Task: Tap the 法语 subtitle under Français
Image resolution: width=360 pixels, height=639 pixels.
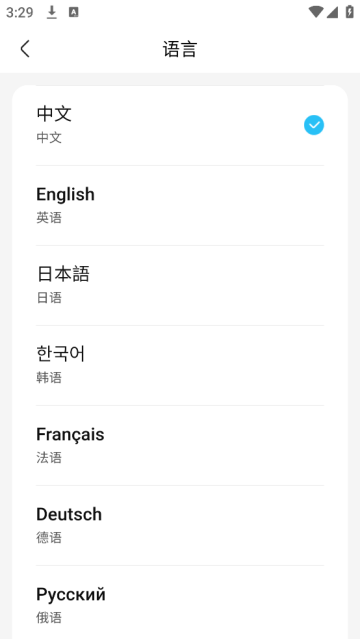Action: point(49,457)
